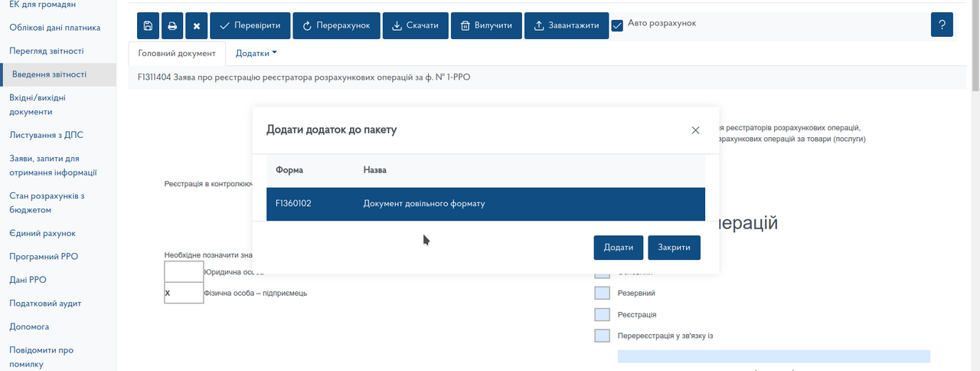Click the Перерахунок recalculation button
Screen dimensions: 980x371
coord(336,25)
